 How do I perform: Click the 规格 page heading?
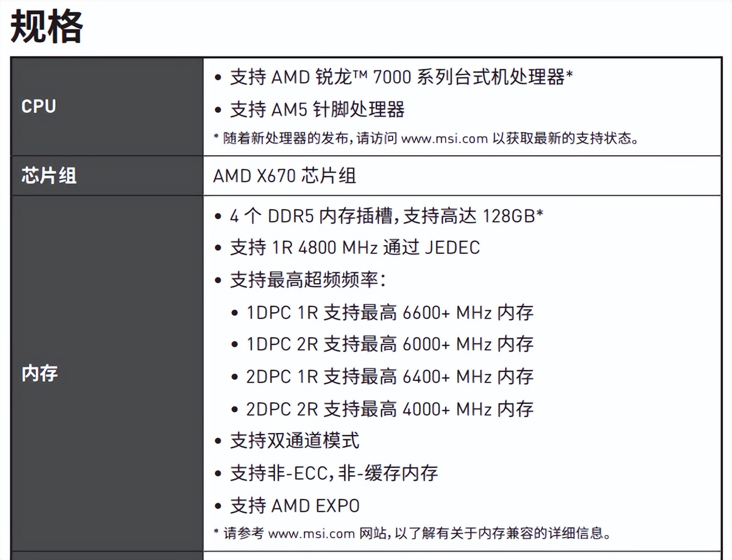pos(47,27)
